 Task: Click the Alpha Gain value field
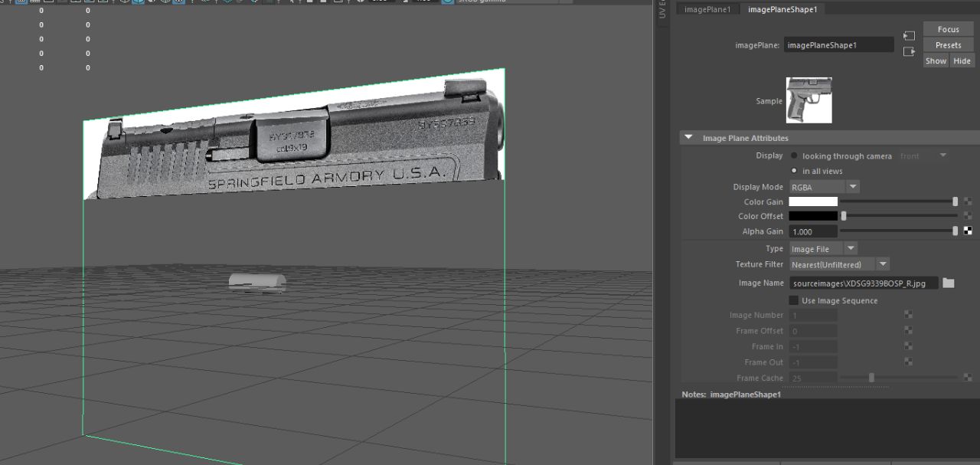[813, 231]
